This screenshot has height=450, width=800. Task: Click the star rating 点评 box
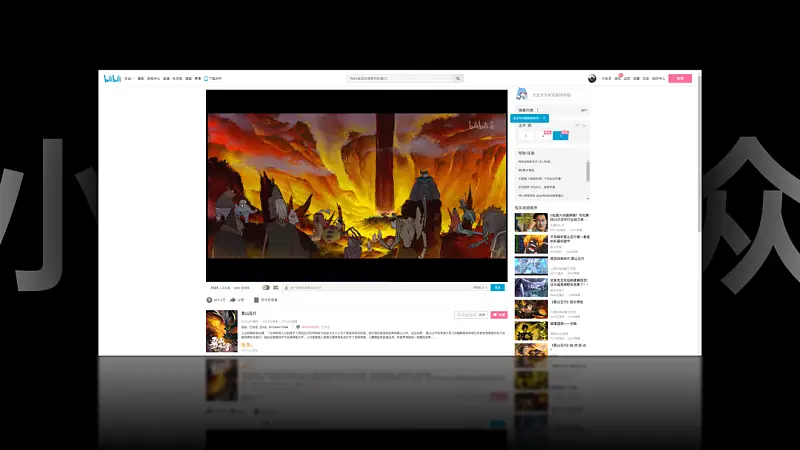(x=471, y=315)
